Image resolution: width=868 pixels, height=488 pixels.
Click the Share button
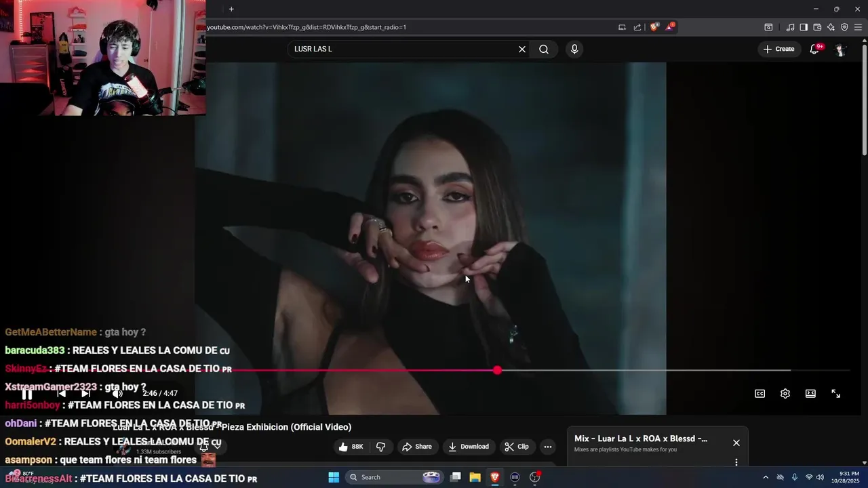tap(417, 447)
